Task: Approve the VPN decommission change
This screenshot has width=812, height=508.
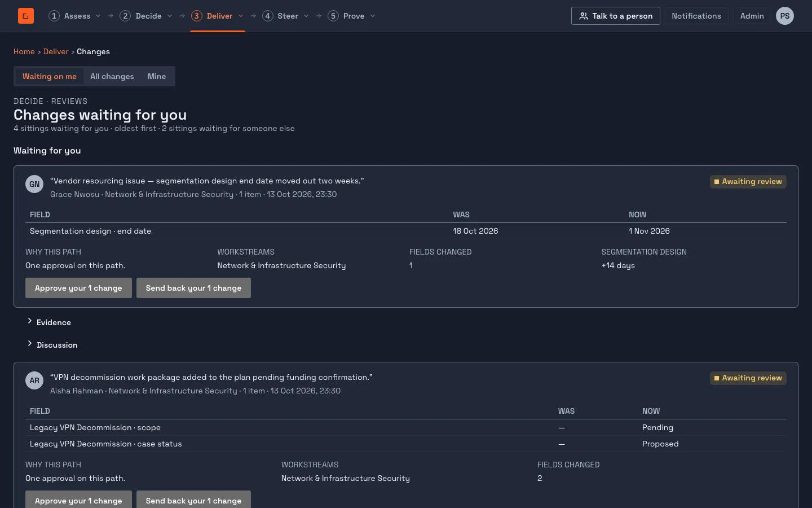Action: click(78, 500)
